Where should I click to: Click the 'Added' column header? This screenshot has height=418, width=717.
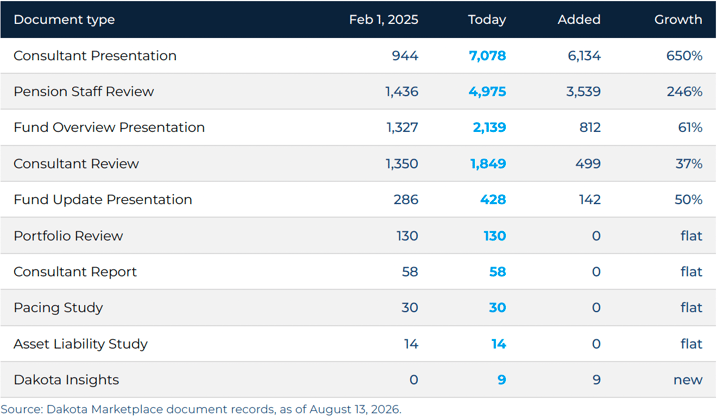579,20
